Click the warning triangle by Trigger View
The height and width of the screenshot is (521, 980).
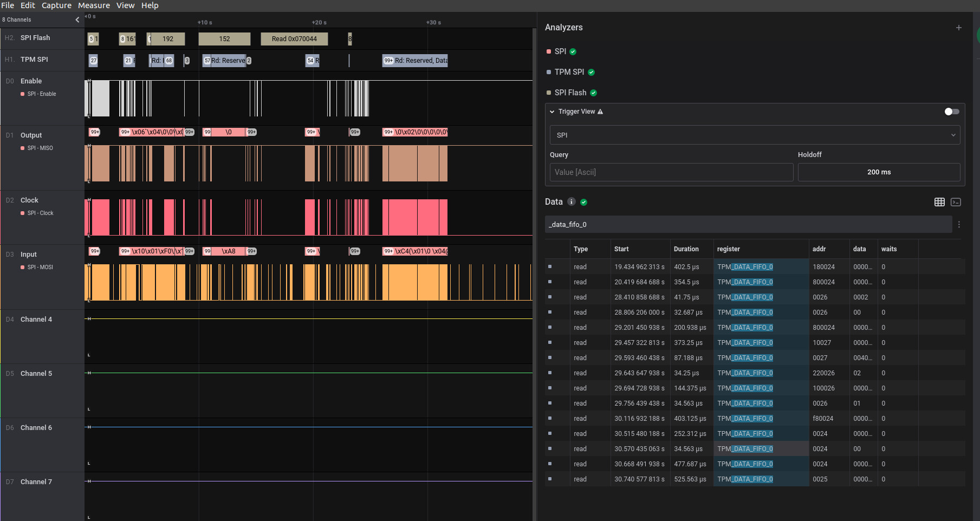coord(600,112)
